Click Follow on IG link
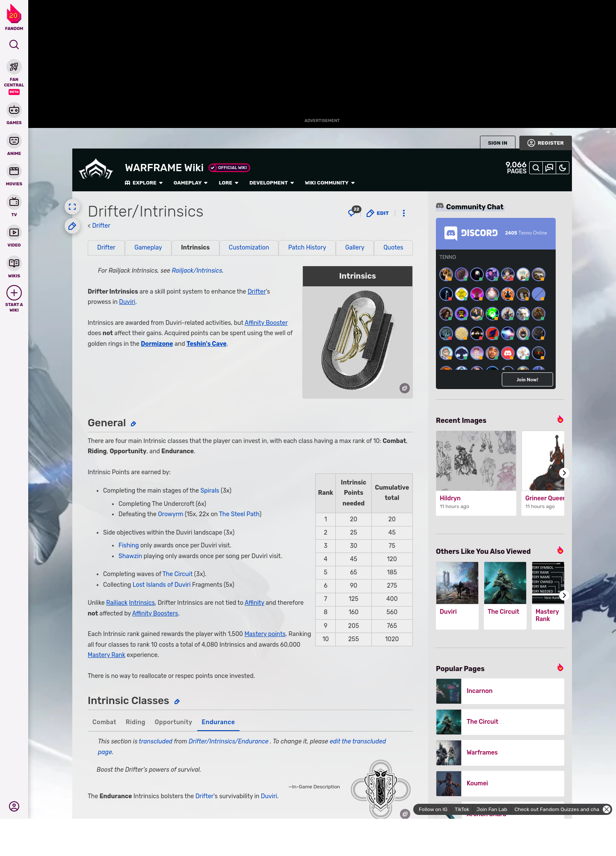Viewport: 616px width, 856px height. (x=433, y=809)
